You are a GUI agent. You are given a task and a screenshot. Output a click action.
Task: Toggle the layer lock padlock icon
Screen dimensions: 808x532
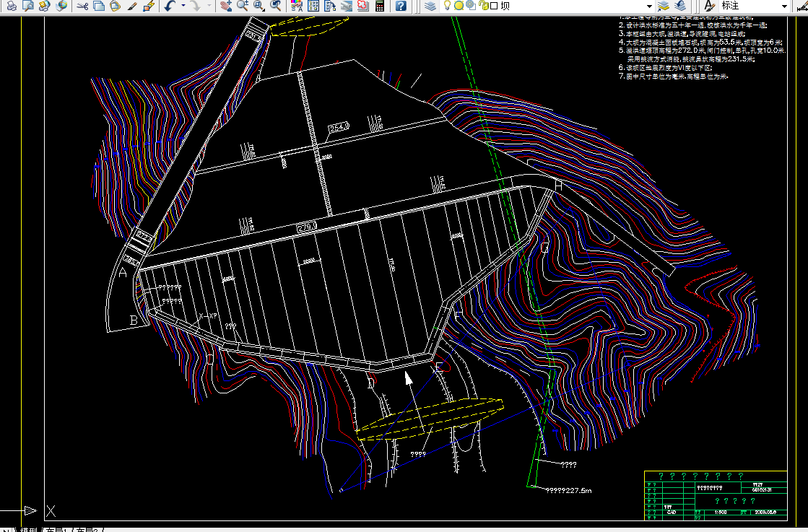coord(483,6)
